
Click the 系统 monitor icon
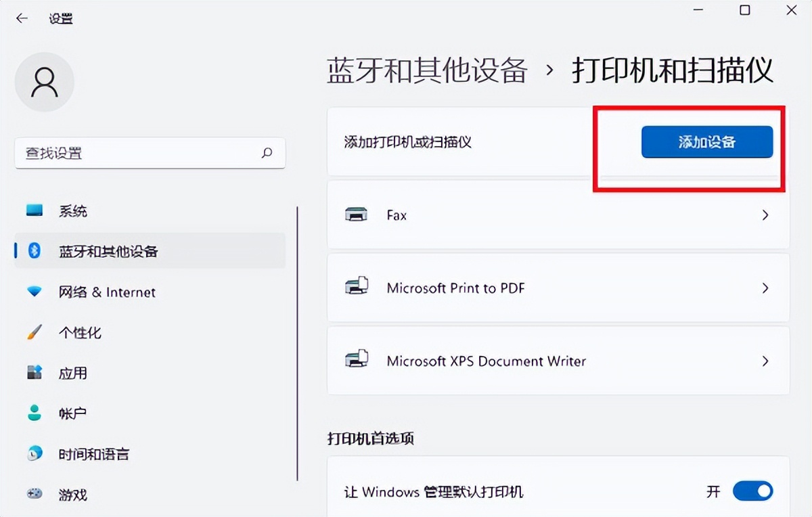click(x=34, y=210)
